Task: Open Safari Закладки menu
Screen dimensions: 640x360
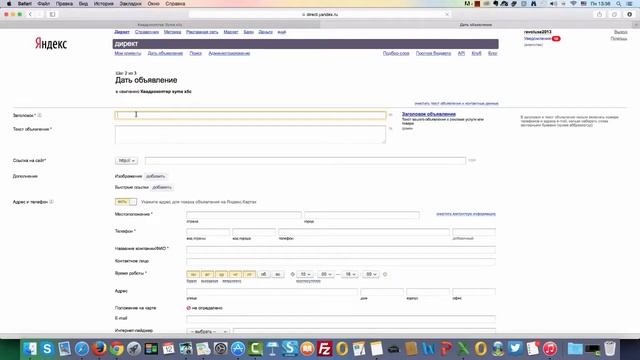Action: coord(131,4)
